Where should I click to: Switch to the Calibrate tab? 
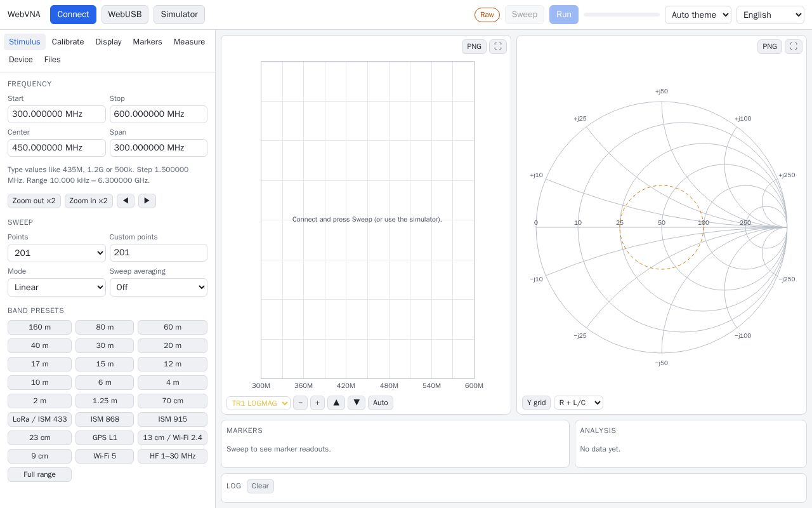point(68,42)
